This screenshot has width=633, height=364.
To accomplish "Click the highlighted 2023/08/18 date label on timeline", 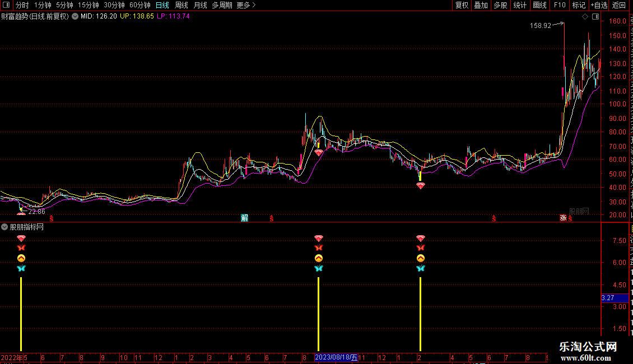I will [336, 357].
